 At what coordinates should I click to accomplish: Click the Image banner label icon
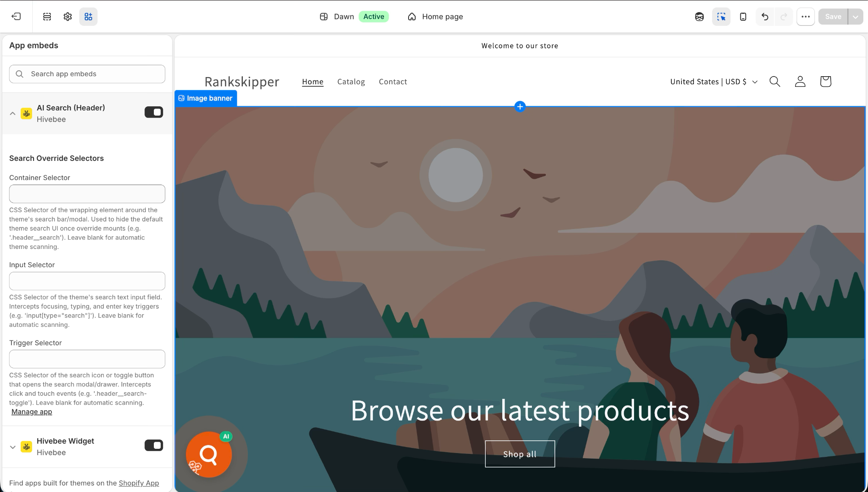click(181, 98)
